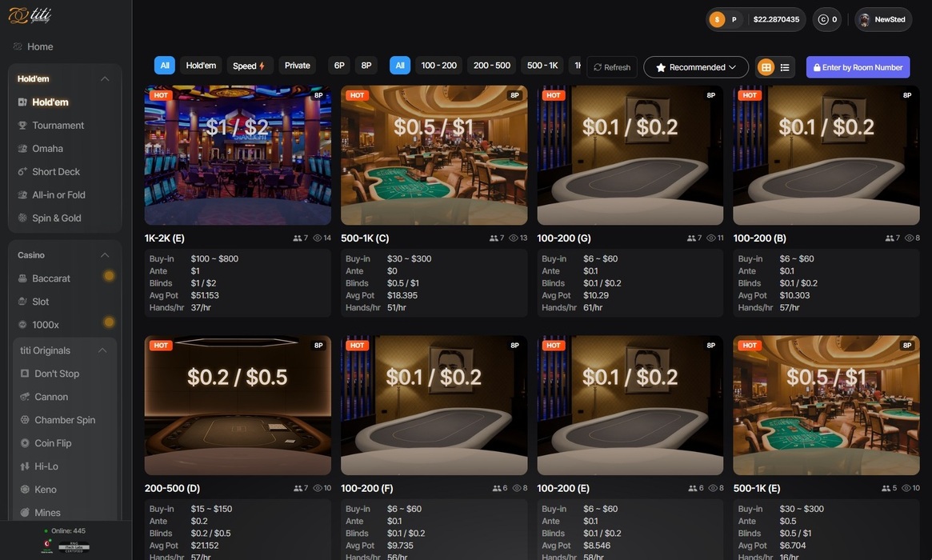Open the 1K-2K (E) table thumbnail

coord(238,155)
